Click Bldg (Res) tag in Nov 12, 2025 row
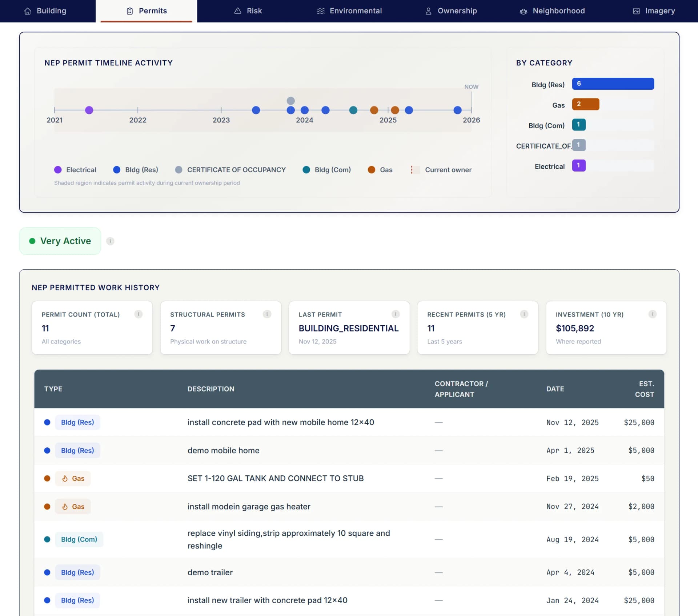 77,422
